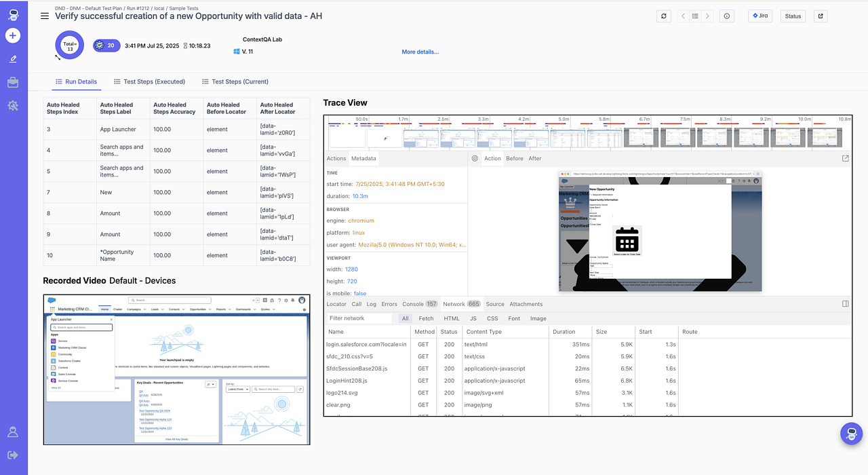Click the chatbot assistant icon bottom right
Image resolution: width=868 pixels, height=475 pixels.
850,434
